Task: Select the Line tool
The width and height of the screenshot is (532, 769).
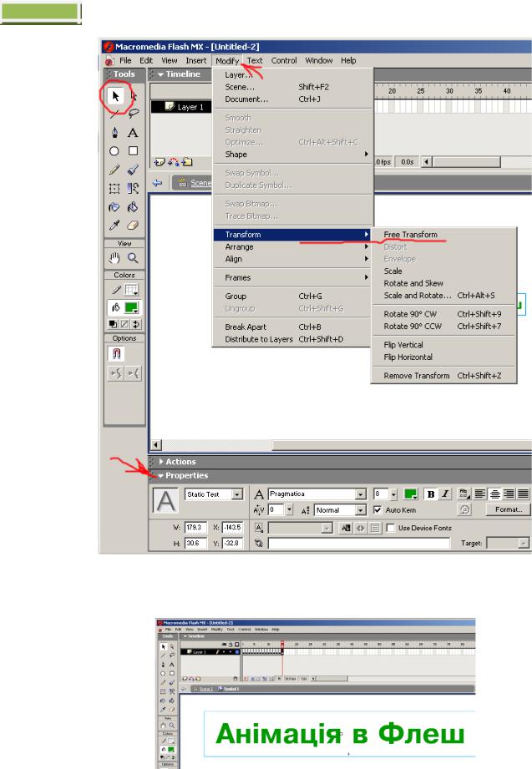Action: (114, 114)
